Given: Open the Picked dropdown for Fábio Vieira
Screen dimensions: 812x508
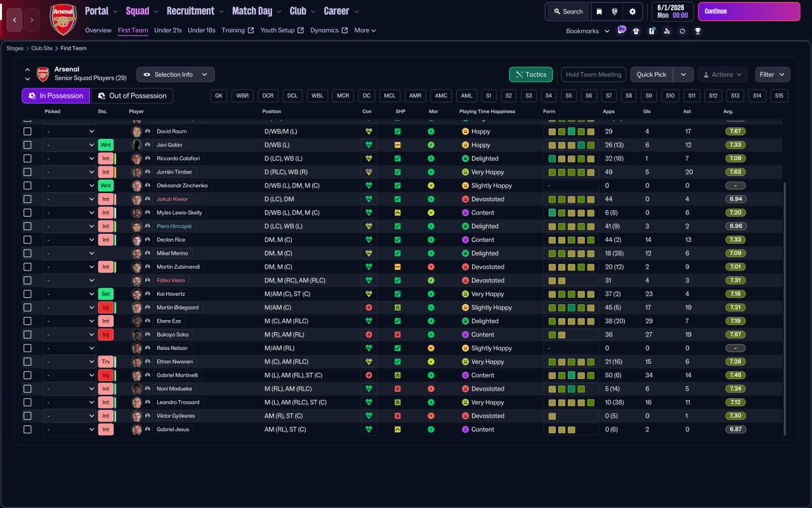Looking at the screenshot, I should pos(69,281).
